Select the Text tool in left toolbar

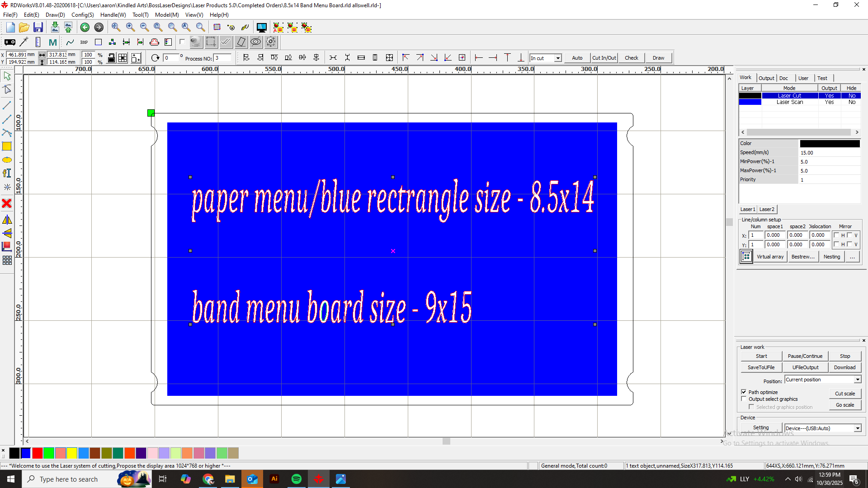7,174
